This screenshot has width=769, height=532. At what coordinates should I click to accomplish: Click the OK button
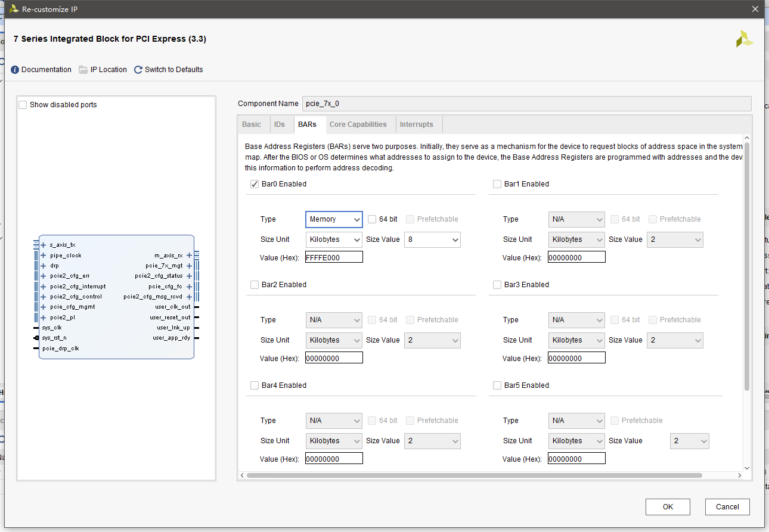[x=668, y=507]
